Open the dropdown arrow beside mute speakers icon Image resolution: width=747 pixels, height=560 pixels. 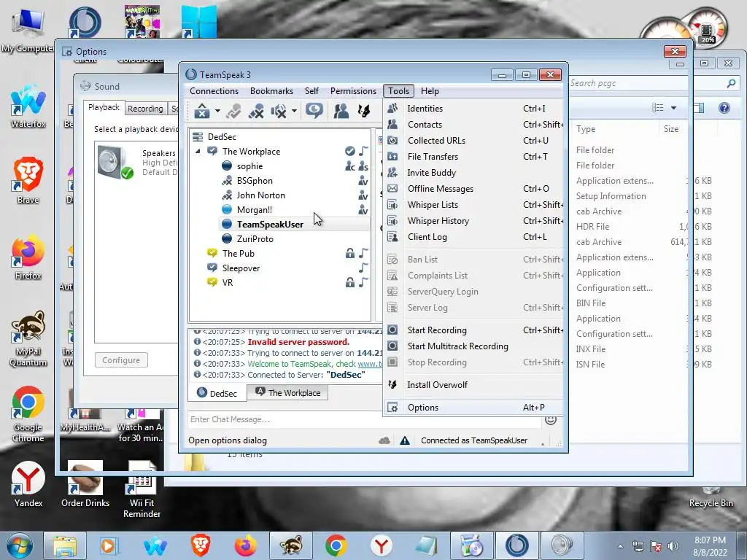[294, 111]
